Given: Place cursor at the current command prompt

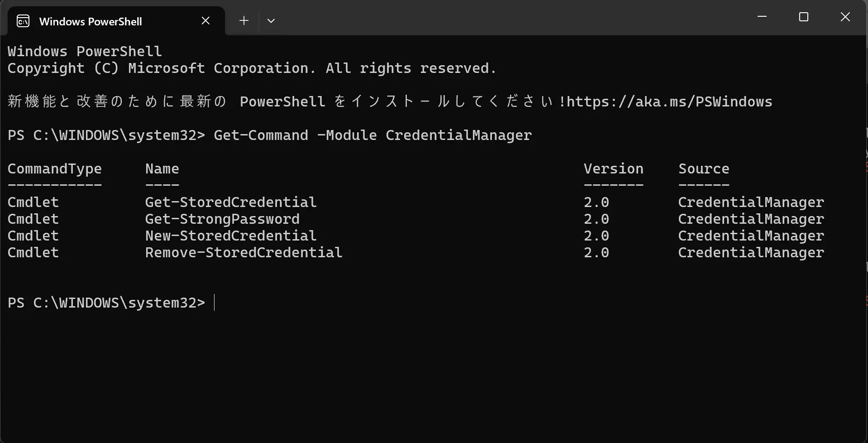Looking at the screenshot, I should (215, 303).
